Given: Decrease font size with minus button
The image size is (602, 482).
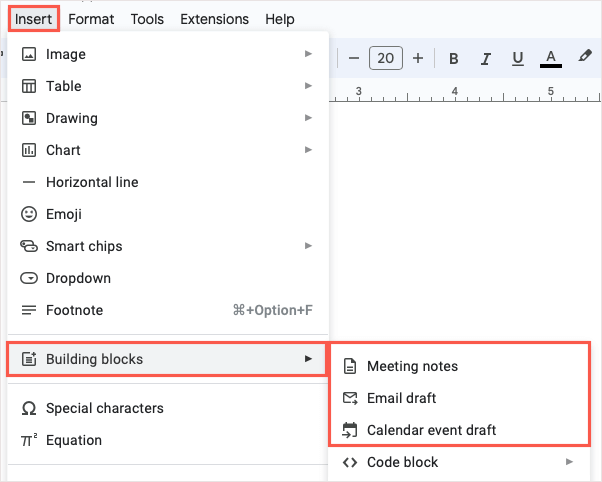Looking at the screenshot, I should pyautogui.click(x=354, y=59).
